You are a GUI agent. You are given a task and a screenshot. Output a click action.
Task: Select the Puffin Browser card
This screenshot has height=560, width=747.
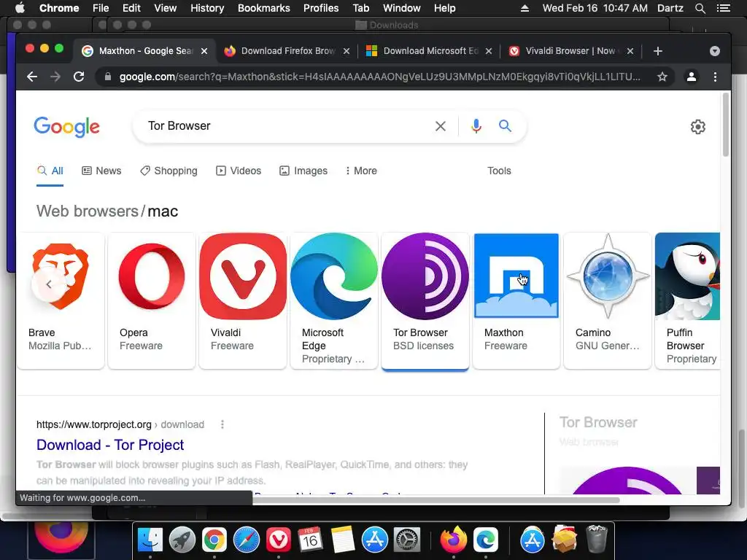687,300
